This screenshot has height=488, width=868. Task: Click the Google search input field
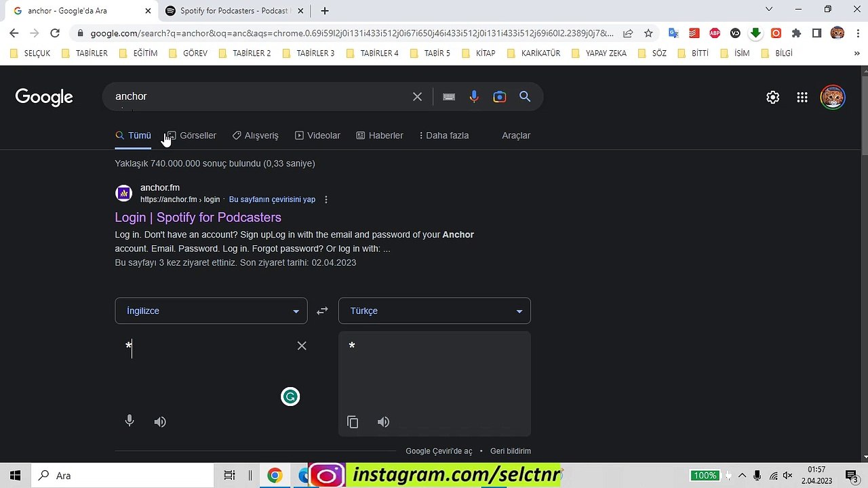[x=261, y=97]
